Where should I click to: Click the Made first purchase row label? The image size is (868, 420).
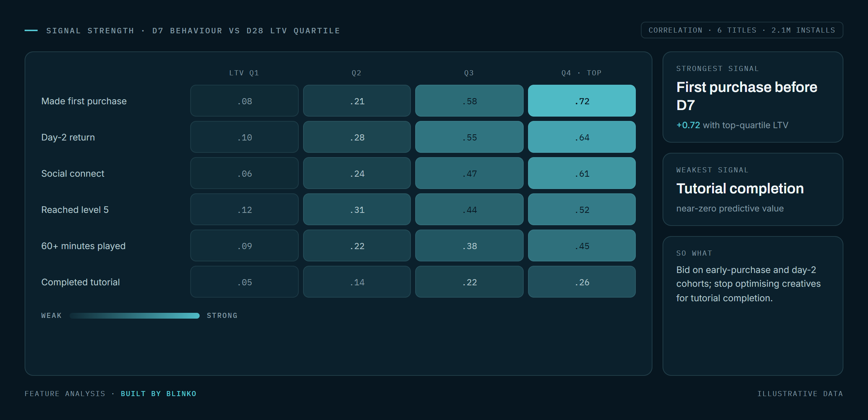(84, 101)
